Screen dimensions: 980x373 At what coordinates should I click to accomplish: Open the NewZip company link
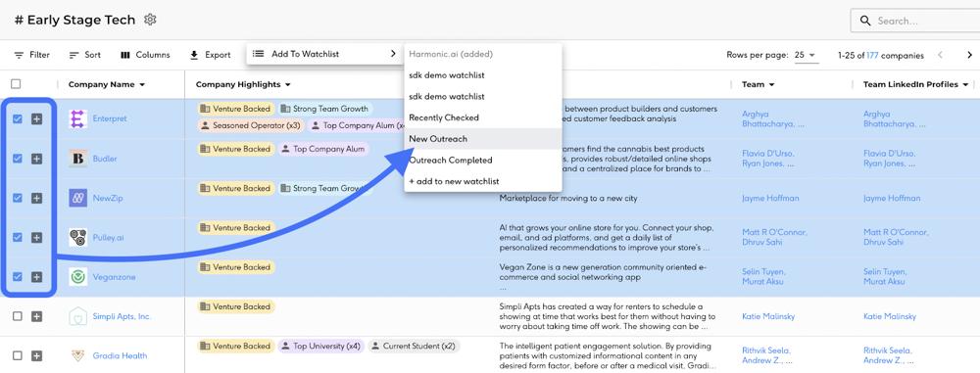pos(108,198)
